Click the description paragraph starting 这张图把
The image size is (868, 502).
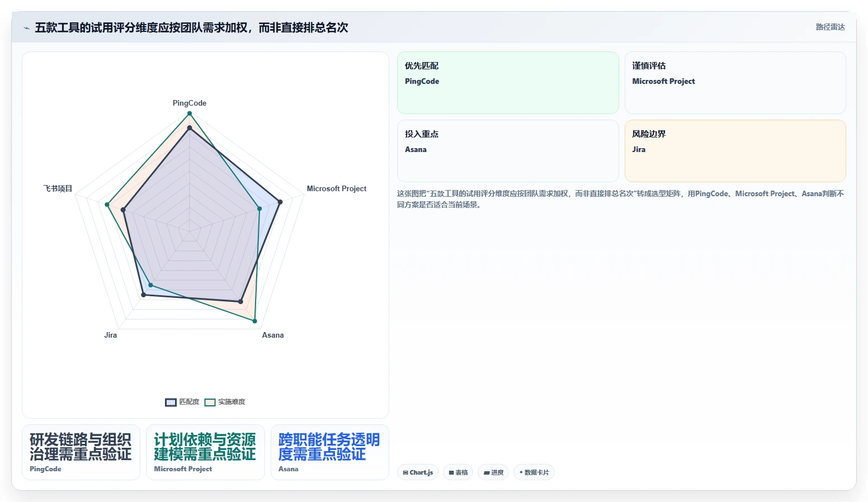click(621, 199)
